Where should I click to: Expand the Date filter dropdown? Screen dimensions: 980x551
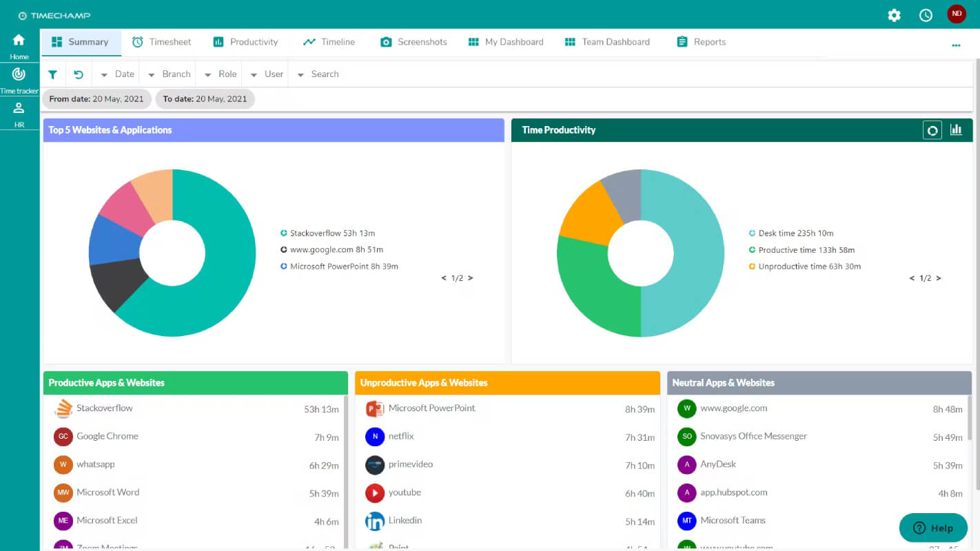[x=117, y=74]
